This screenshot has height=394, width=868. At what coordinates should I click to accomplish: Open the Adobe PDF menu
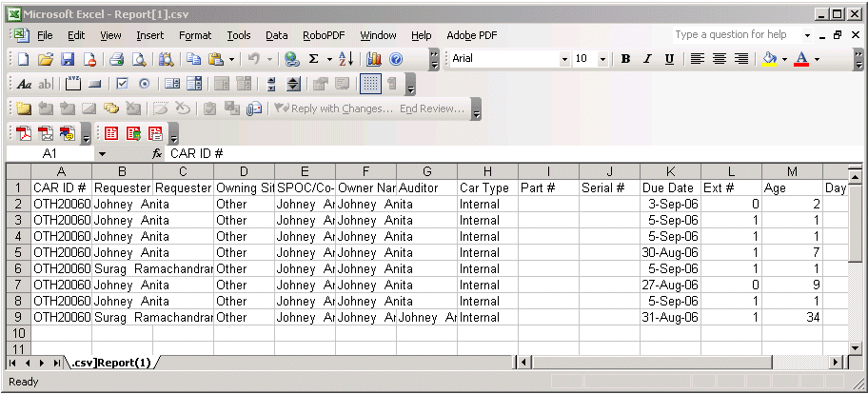(x=472, y=35)
